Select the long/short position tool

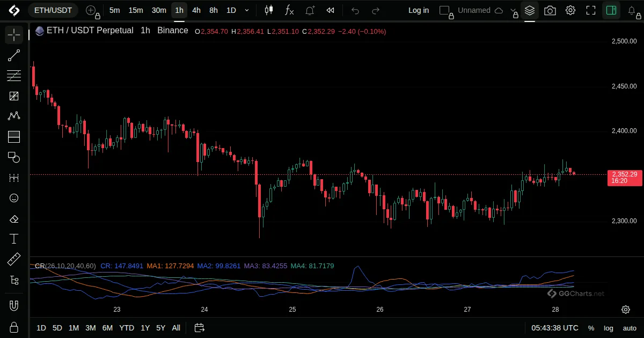point(14,137)
